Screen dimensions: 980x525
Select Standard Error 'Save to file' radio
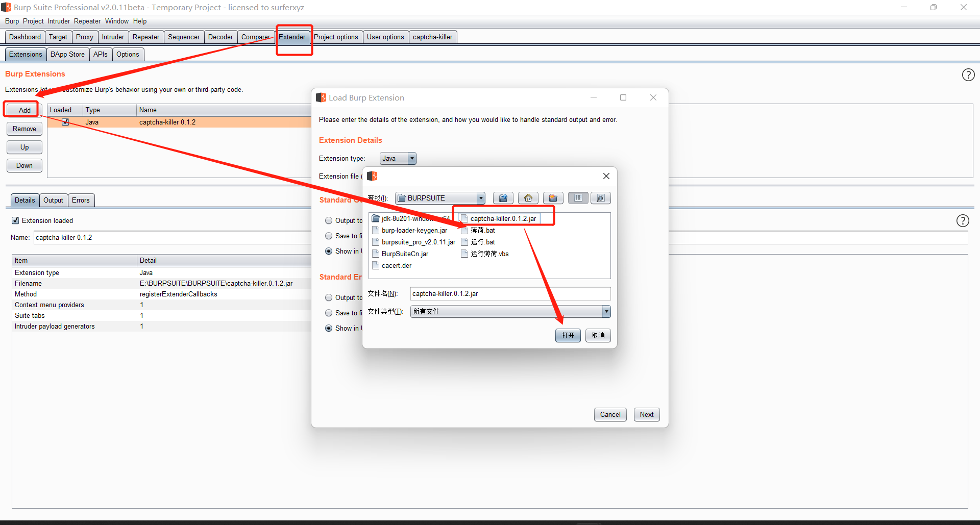coord(329,313)
